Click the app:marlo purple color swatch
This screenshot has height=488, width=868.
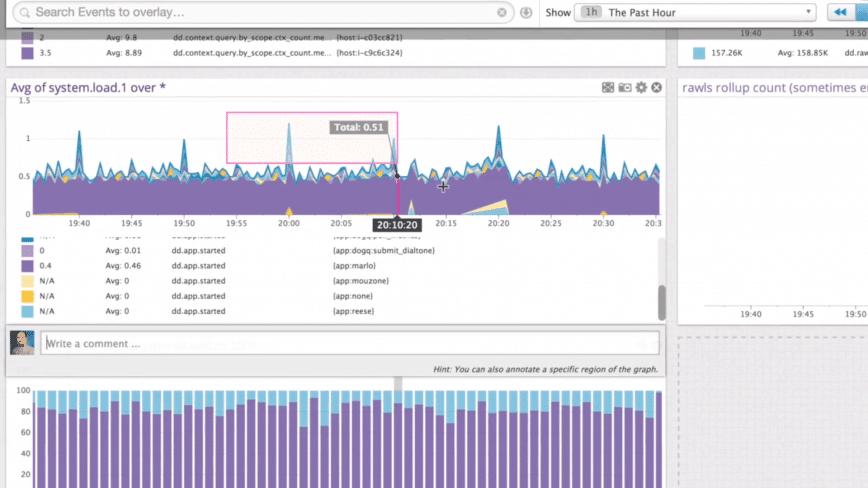27,266
